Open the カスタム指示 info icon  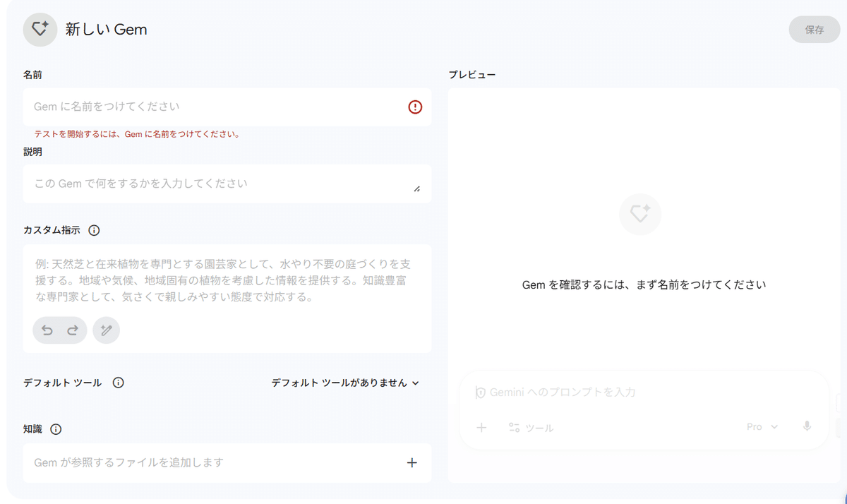(94, 230)
